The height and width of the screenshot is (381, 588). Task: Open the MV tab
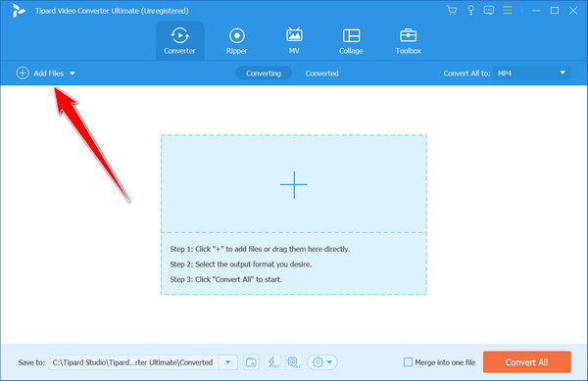294,41
